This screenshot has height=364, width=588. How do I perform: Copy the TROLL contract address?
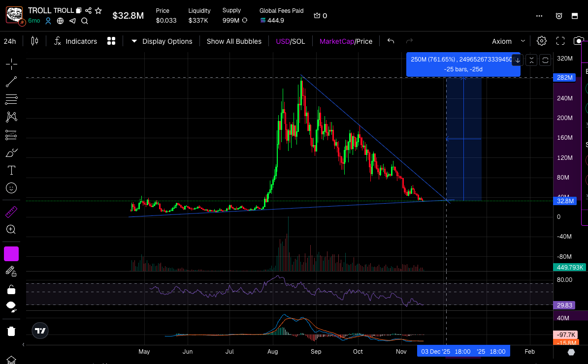[x=79, y=10]
